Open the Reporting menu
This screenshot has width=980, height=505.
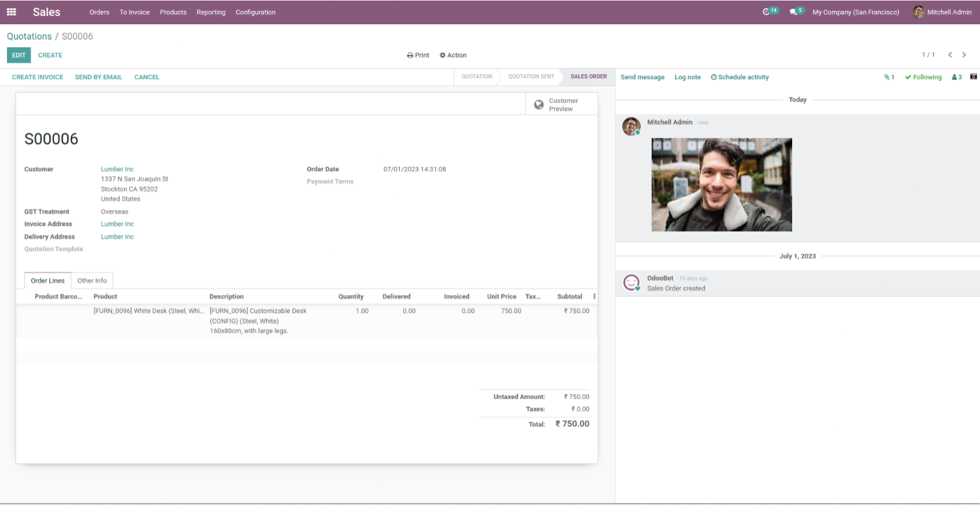tap(211, 12)
